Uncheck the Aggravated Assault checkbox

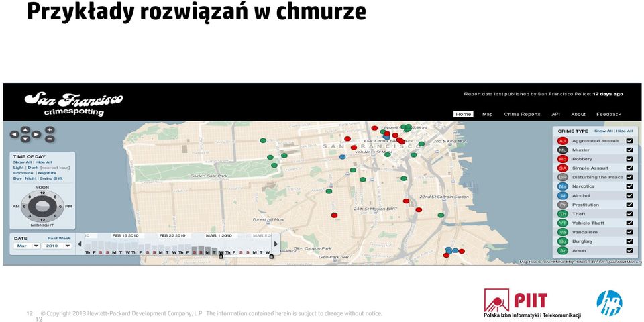(x=629, y=141)
